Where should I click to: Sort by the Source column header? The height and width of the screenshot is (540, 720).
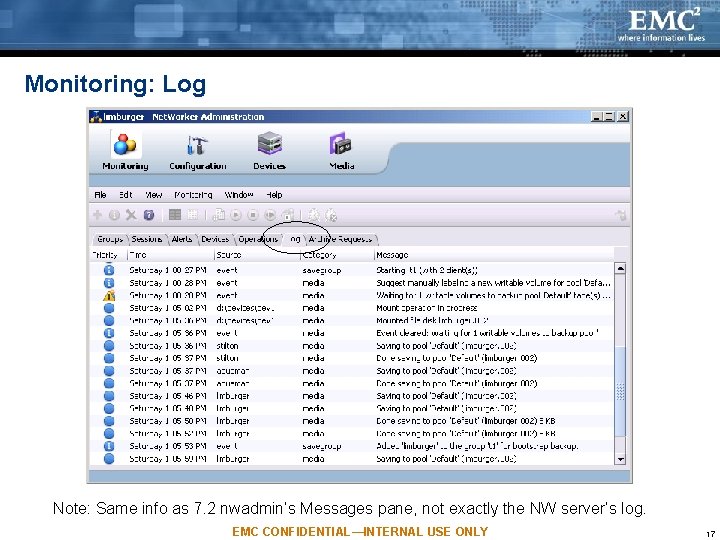257,255
